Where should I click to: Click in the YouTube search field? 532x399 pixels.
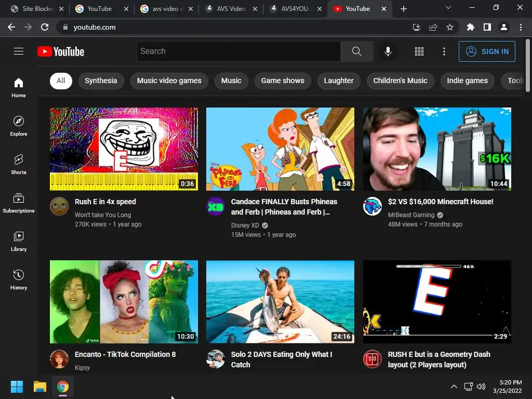(238, 51)
